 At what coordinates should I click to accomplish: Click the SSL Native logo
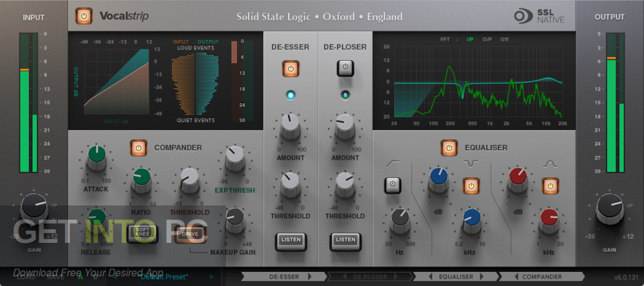tap(539, 17)
